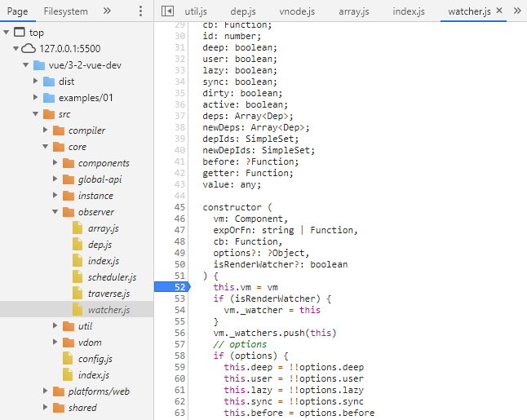The width and height of the screenshot is (527, 420).
Task: Select the watcher.js editor tab
Action: click(x=469, y=11)
